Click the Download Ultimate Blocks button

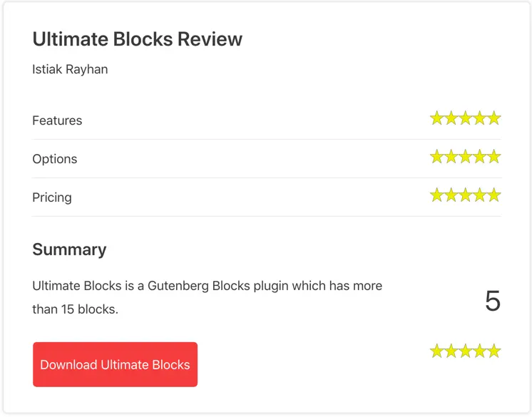[x=115, y=364]
